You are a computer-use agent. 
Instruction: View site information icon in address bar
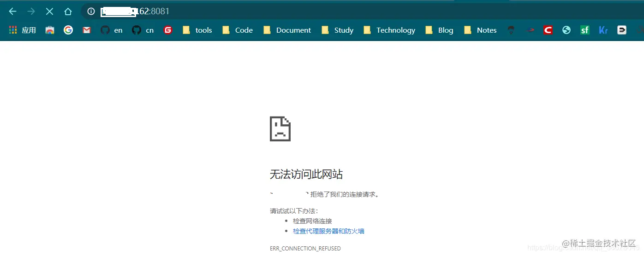click(x=91, y=12)
